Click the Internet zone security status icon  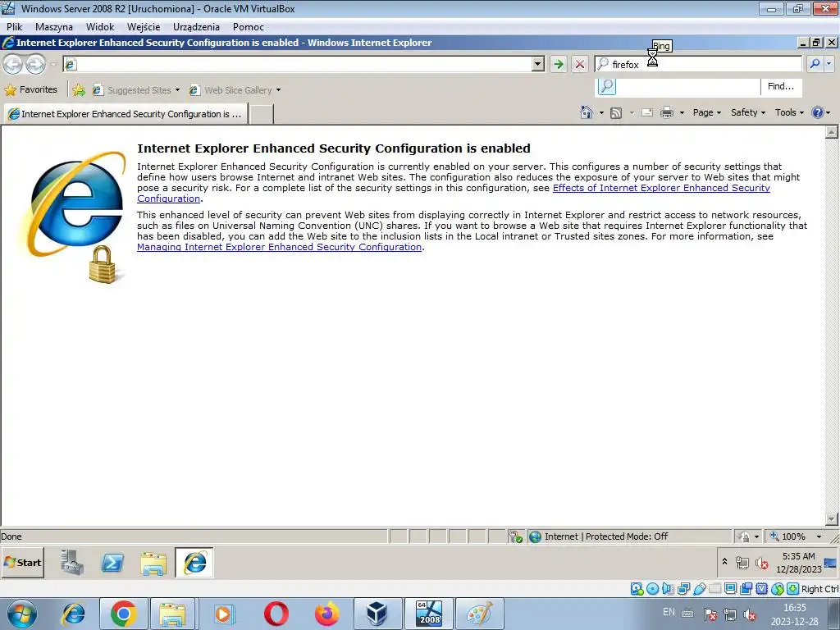point(535,536)
